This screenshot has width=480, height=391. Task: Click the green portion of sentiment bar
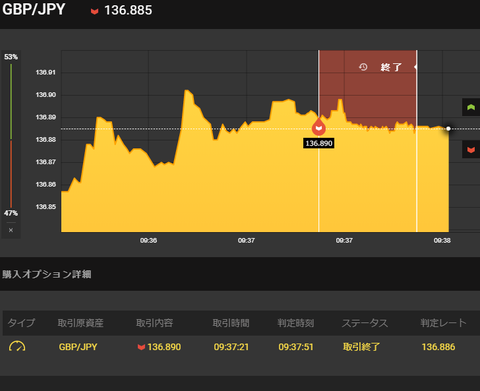[x=11, y=101]
